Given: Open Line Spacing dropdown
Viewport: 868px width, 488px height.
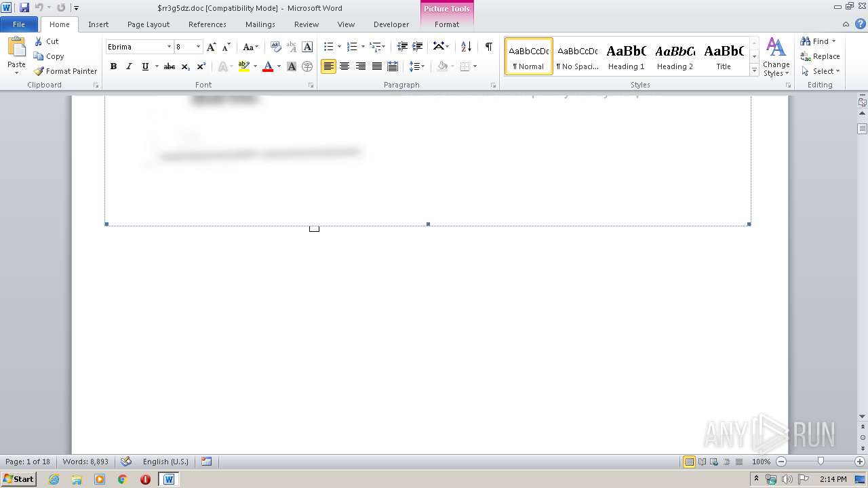Looking at the screenshot, I should pos(417,66).
